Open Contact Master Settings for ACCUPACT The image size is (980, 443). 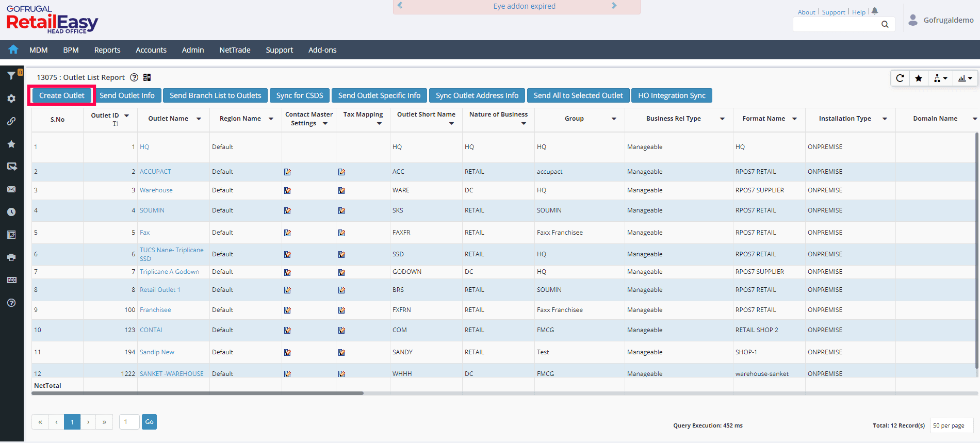click(x=287, y=172)
